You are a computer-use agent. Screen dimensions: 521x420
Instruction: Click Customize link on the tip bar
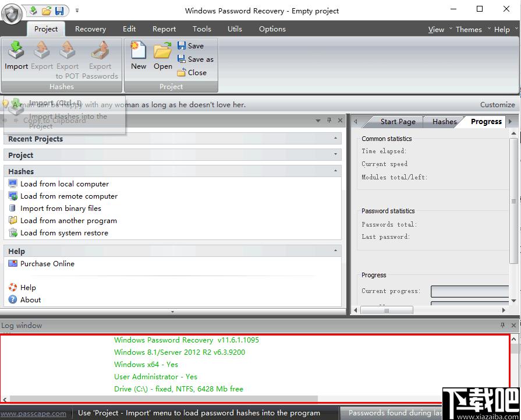click(497, 105)
